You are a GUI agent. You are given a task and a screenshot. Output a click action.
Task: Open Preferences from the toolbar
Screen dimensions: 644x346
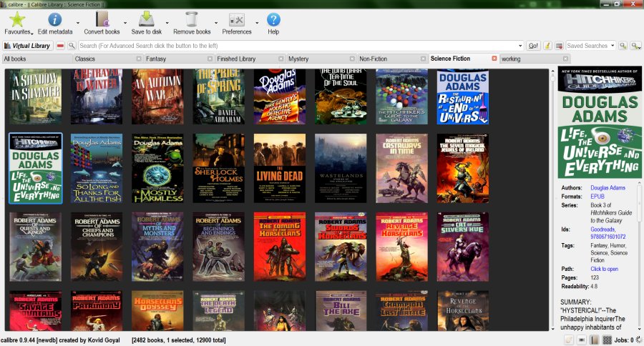pos(237,20)
